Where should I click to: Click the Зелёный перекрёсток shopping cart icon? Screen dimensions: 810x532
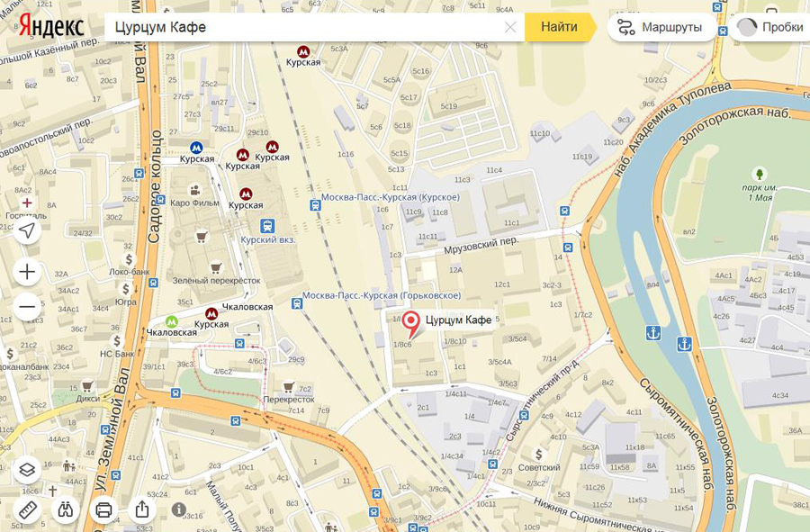tap(216, 268)
